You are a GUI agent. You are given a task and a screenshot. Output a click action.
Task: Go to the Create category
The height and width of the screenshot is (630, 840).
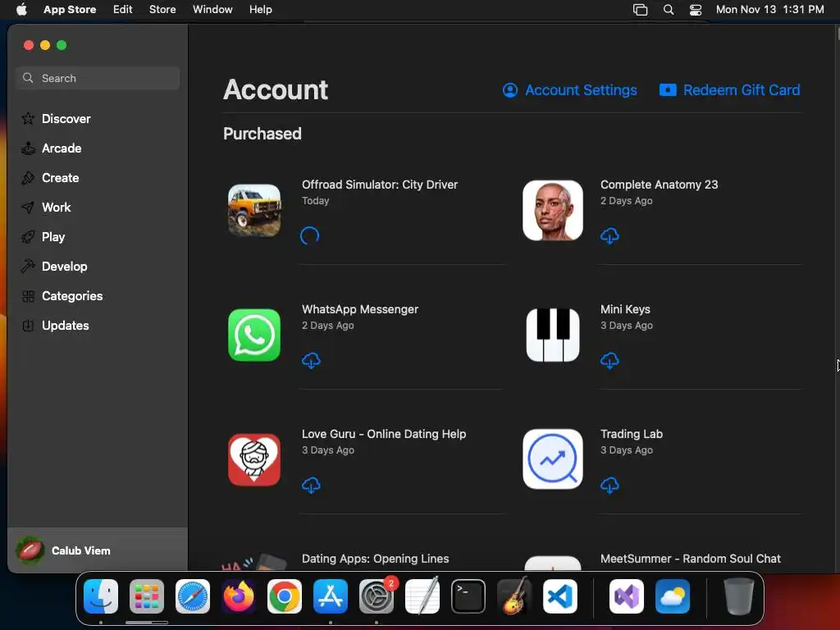coord(50,177)
